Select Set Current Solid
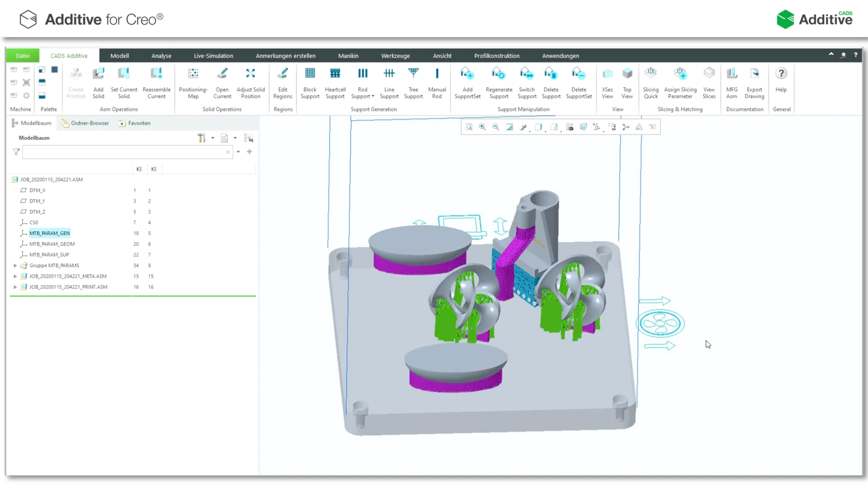 (124, 83)
